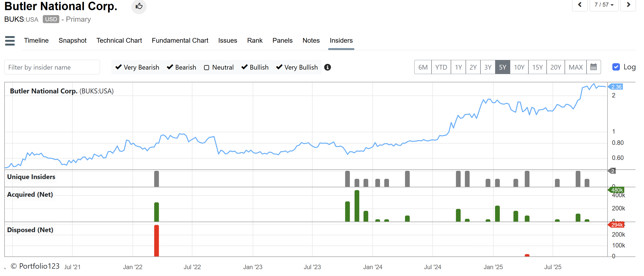Switch to the Technical Chart tab
This screenshot has width=644, height=276.
[x=119, y=40]
